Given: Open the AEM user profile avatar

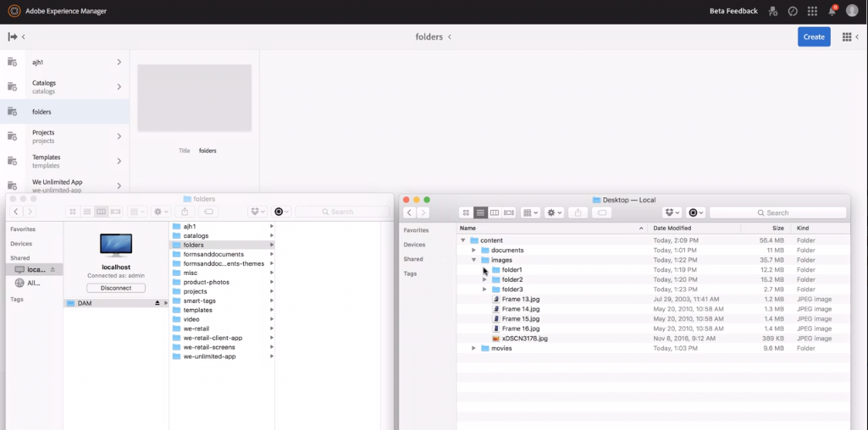Looking at the screenshot, I should point(852,11).
